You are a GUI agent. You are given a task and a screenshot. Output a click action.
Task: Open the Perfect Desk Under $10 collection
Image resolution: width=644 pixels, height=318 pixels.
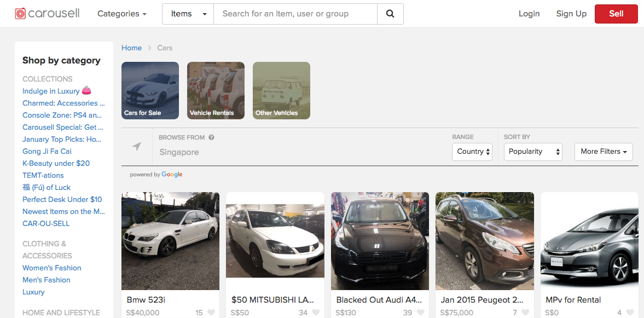coord(62,199)
